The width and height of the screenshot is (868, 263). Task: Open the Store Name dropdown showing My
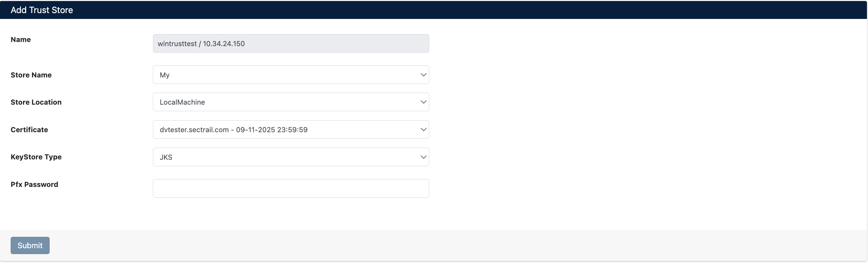pyautogui.click(x=291, y=74)
